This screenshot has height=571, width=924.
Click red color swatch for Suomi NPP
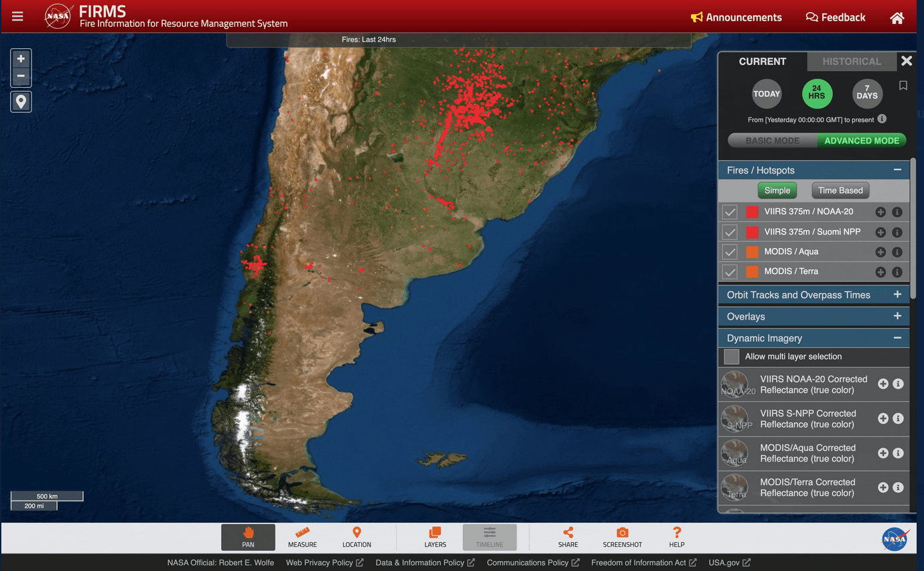752,232
